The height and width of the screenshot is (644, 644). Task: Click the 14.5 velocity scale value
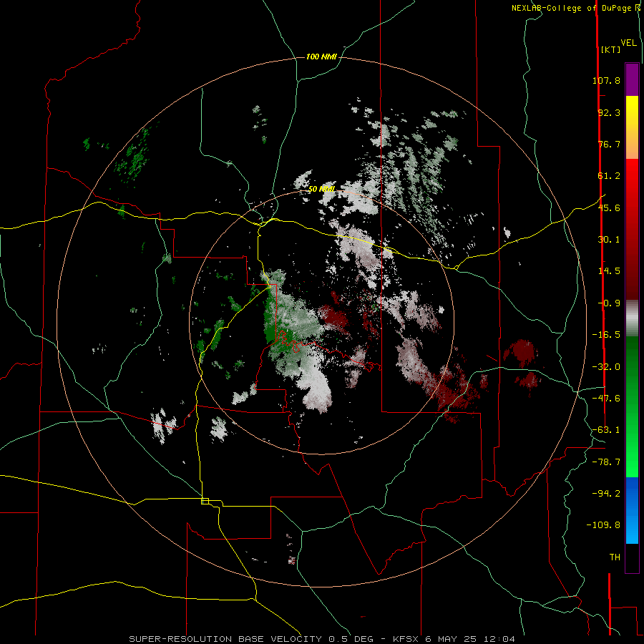[x=609, y=271]
